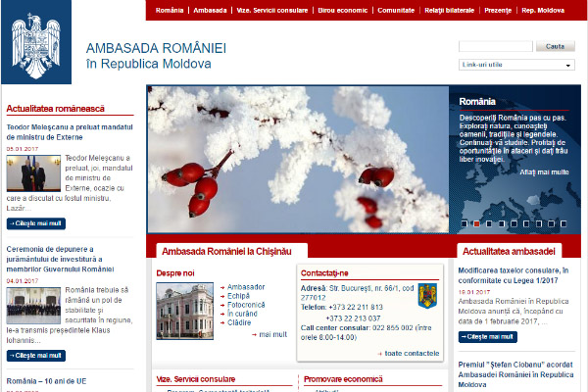
Task: Click the search text input field
Action: [x=494, y=46]
